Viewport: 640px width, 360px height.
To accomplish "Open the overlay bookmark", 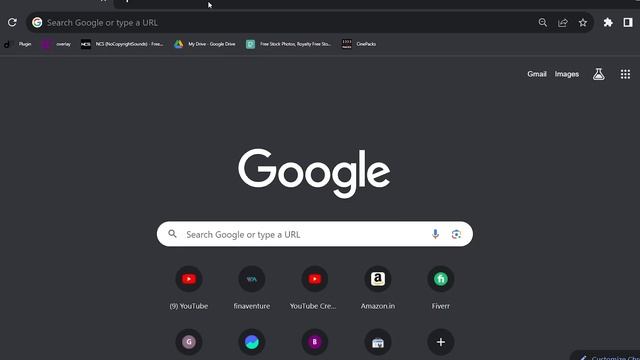I will pyautogui.click(x=57, y=44).
